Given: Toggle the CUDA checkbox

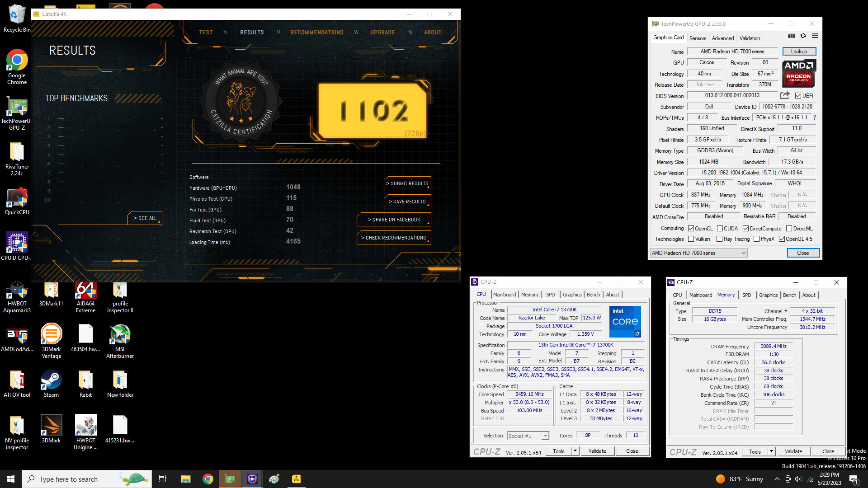Looking at the screenshot, I should pos(720,229).
